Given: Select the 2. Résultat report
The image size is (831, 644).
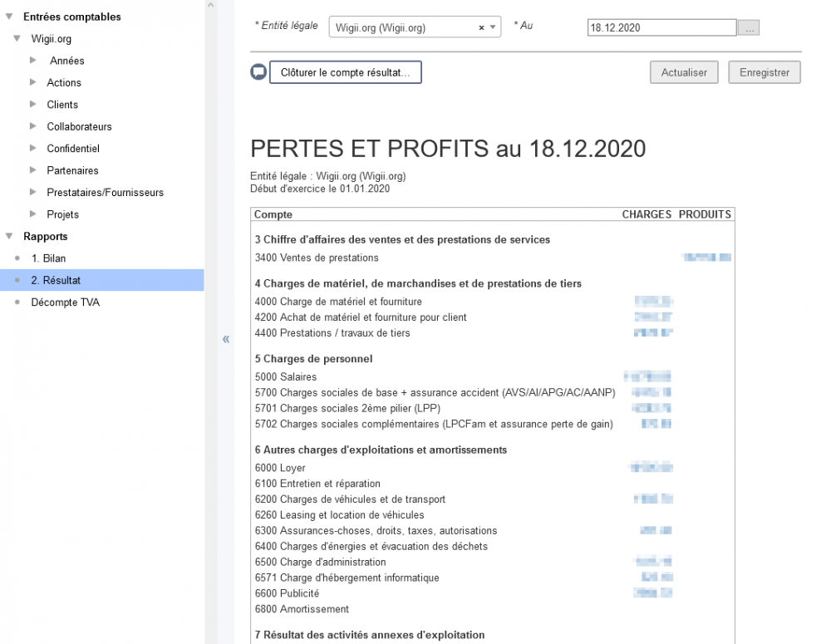Looking at the screenshot, I should [x=56, y=281].
